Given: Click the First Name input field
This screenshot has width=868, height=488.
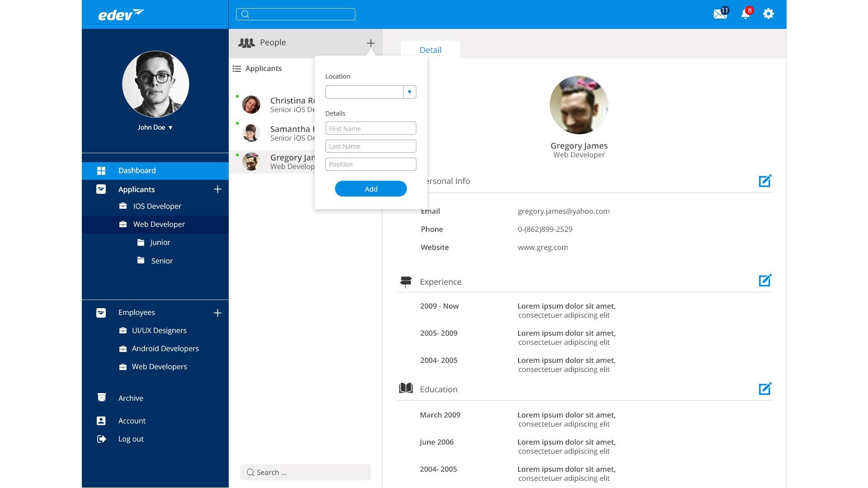Looking at the screenshot, I should pos(371,128).
